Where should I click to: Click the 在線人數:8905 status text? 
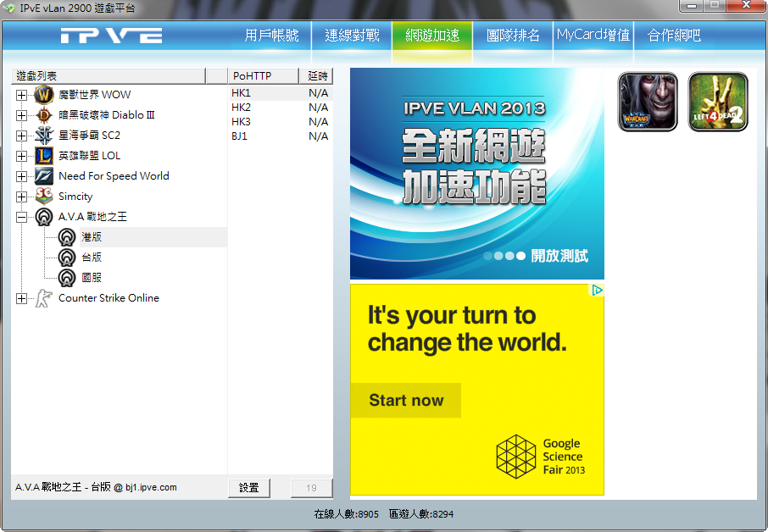[347, 514]
